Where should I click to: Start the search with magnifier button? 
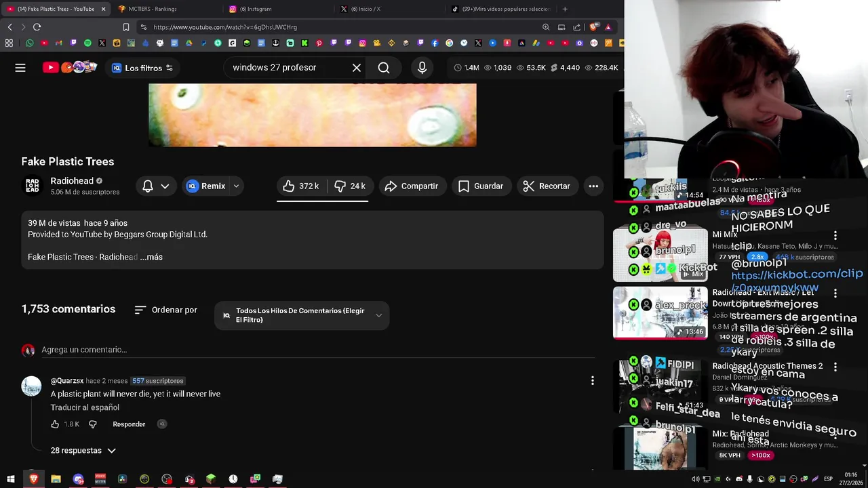384,68
